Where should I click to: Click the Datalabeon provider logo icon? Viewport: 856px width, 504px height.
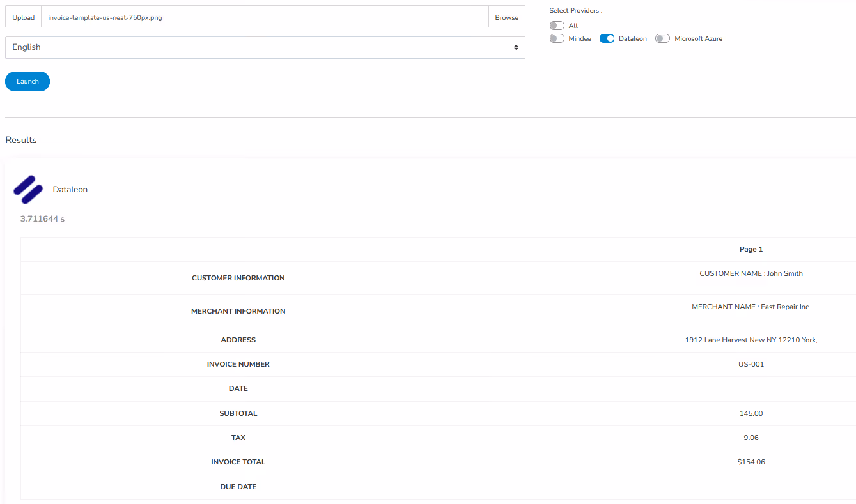pos(28,190)
